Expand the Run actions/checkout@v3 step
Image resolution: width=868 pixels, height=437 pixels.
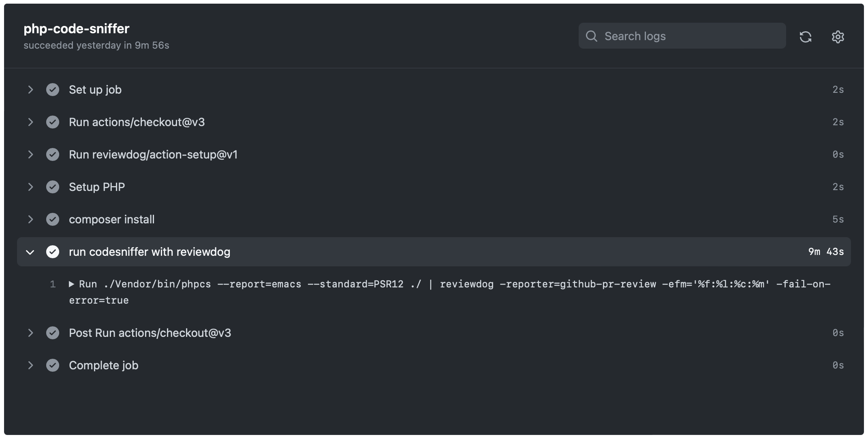(31, 122)
